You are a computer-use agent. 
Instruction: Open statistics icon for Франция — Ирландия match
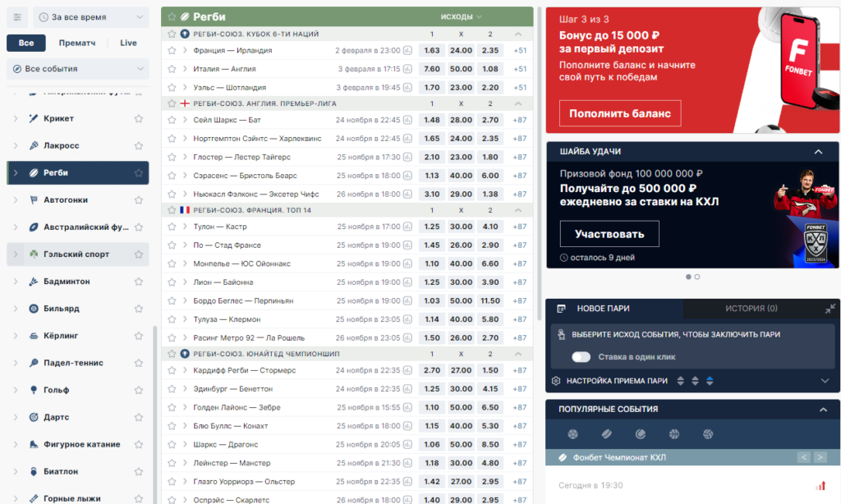[x=407, y=50]
